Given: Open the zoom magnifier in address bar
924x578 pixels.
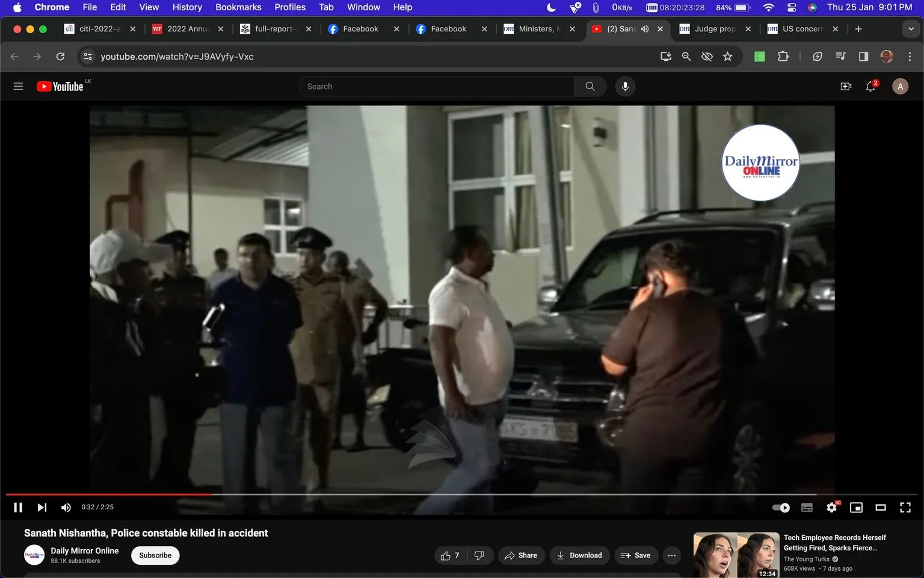Looking at the screenshot, I should point(686,56).
